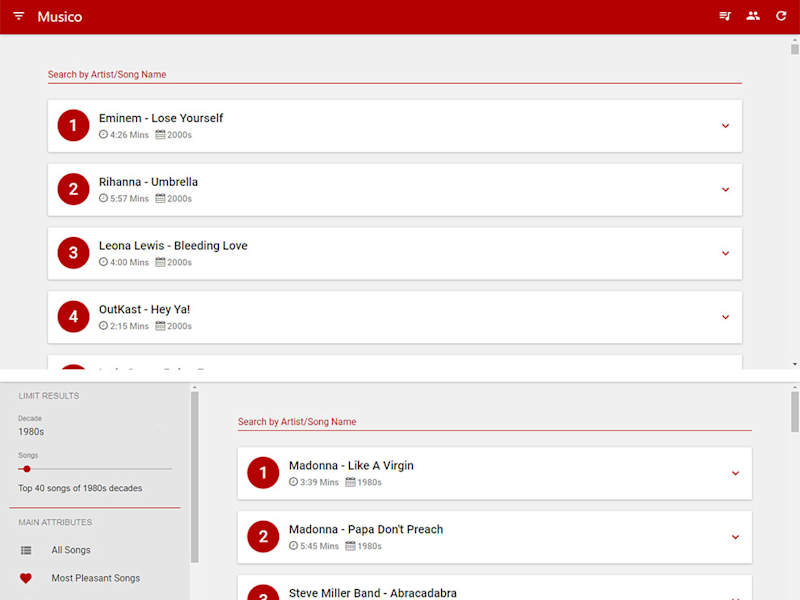
Task: Click the Rihanna - Umbrella title
Action: pos(148,182)
